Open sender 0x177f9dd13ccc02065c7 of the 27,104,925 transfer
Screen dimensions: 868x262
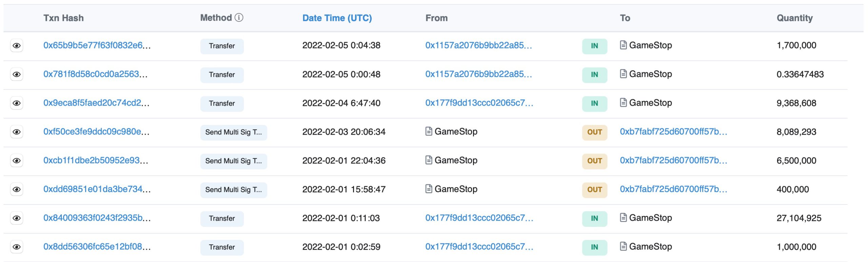479,218
